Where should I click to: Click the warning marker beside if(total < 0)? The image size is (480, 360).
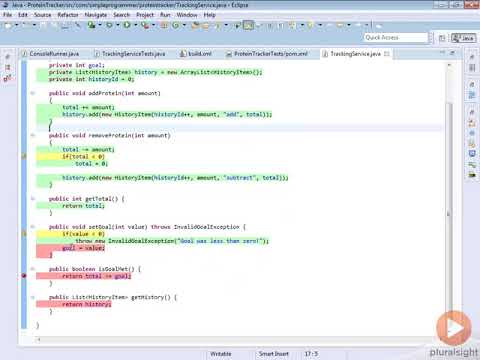pos(24,156)
